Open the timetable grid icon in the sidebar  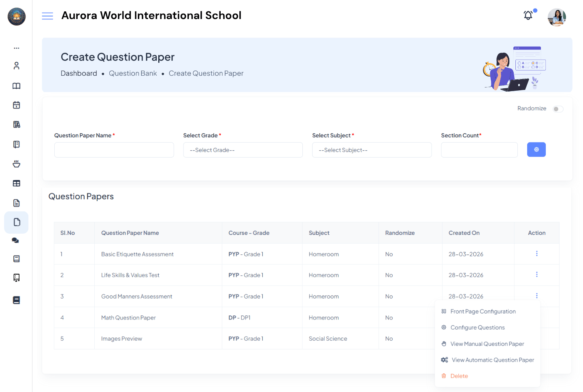click(x=16, y=183)
